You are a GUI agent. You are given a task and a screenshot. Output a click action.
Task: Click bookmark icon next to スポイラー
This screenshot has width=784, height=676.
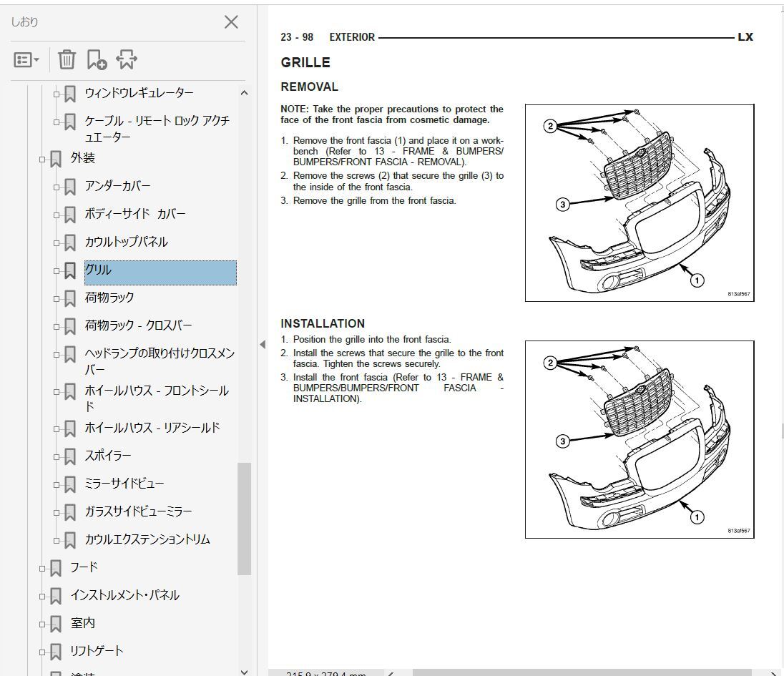70,456
